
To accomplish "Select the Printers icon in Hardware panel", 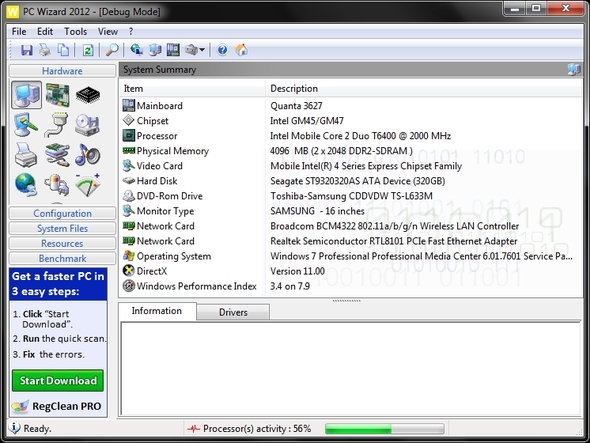I will pos(26,155).
